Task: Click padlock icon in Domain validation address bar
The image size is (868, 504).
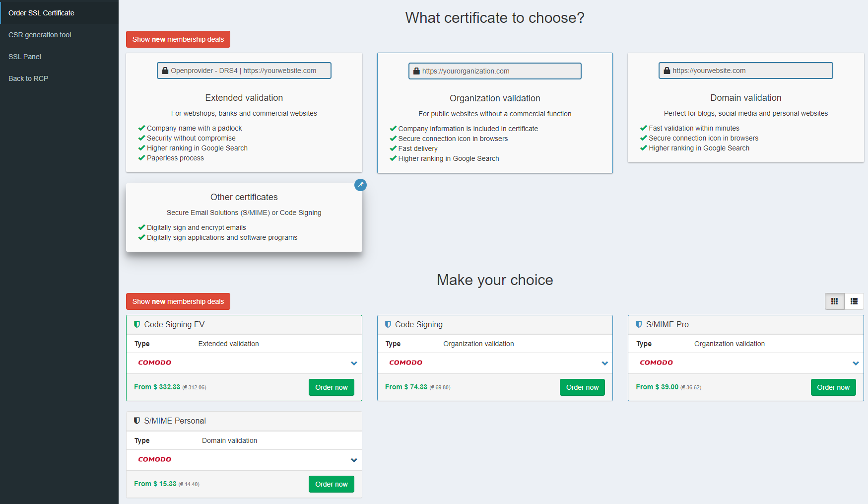Action: click(x=667, y=71)
